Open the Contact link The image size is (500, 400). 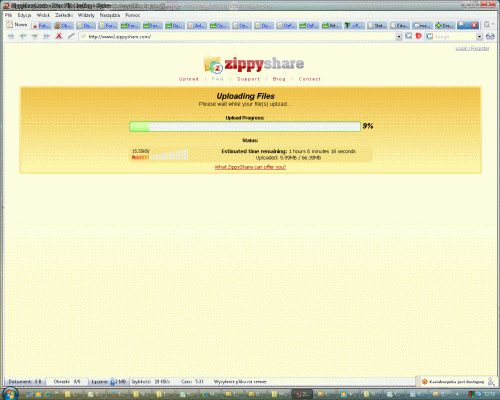(310, 79)
